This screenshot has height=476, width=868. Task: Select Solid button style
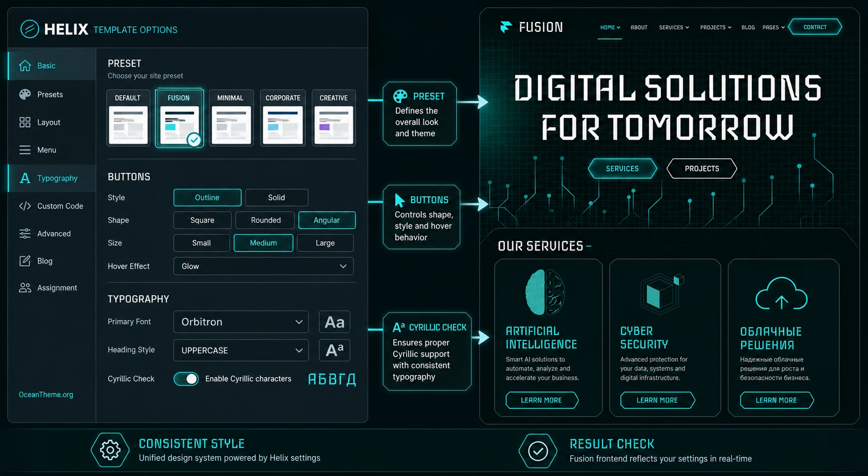(276, 197)
